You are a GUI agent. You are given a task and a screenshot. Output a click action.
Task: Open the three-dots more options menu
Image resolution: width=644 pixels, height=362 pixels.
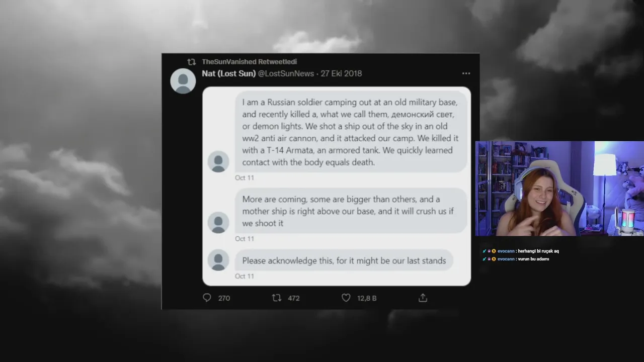tap(466, 73)
